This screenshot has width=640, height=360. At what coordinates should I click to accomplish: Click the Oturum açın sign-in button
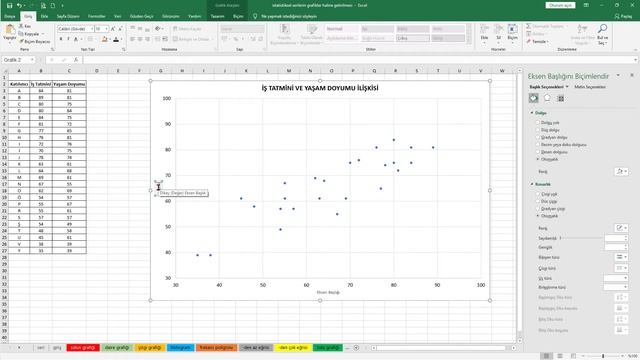560,5
